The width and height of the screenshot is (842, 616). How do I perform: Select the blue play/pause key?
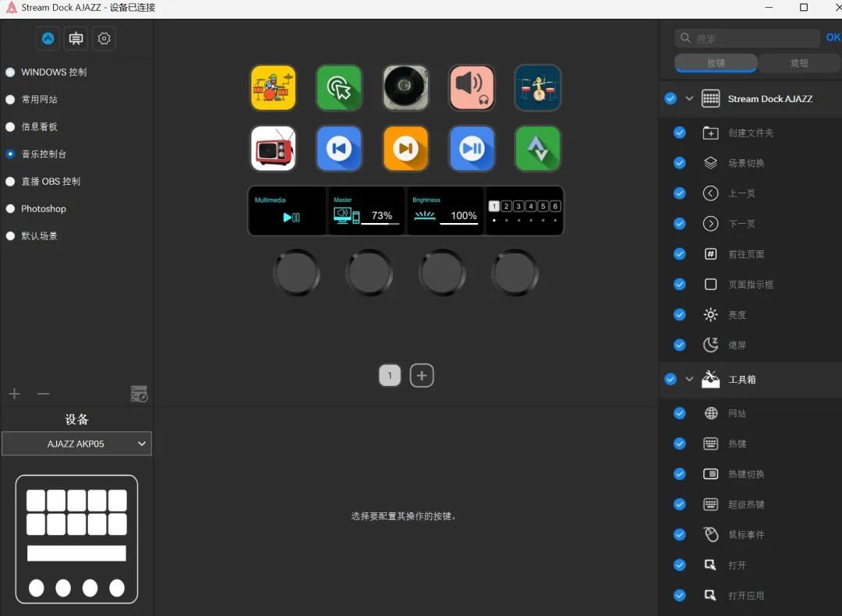472,148
